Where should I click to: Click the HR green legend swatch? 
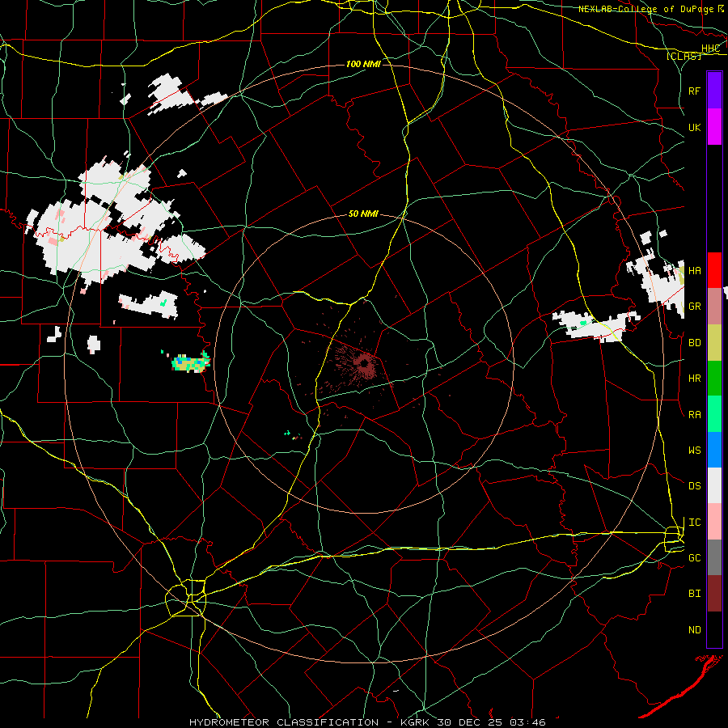tap(714, 378)
